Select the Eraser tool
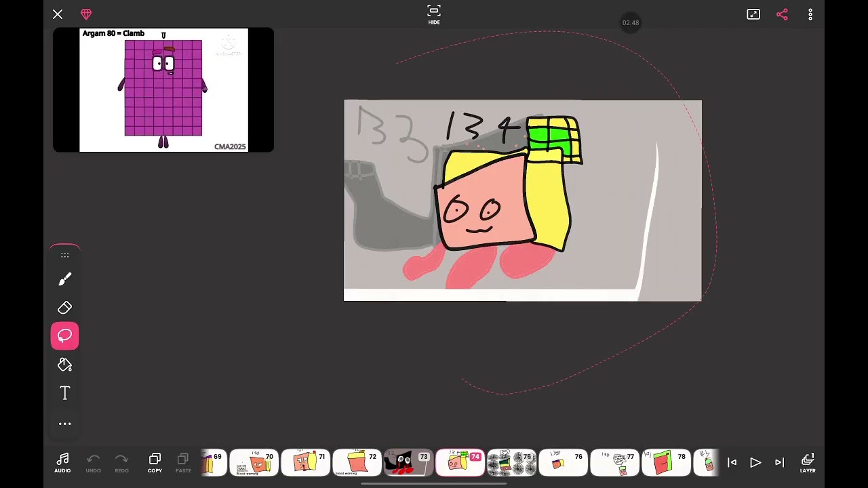 click(x=65, y=308)
